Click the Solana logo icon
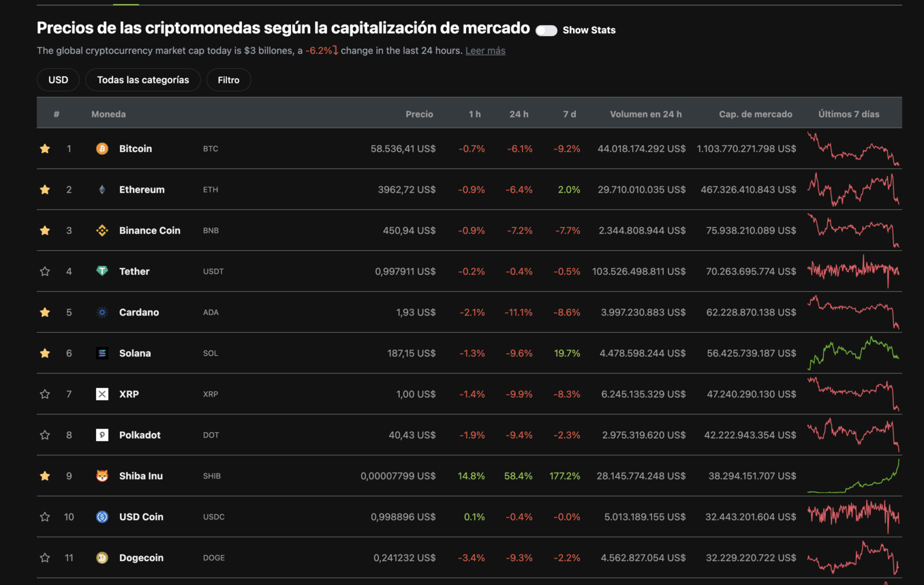Viewport: 924px width, 585px height. (102, 353)
